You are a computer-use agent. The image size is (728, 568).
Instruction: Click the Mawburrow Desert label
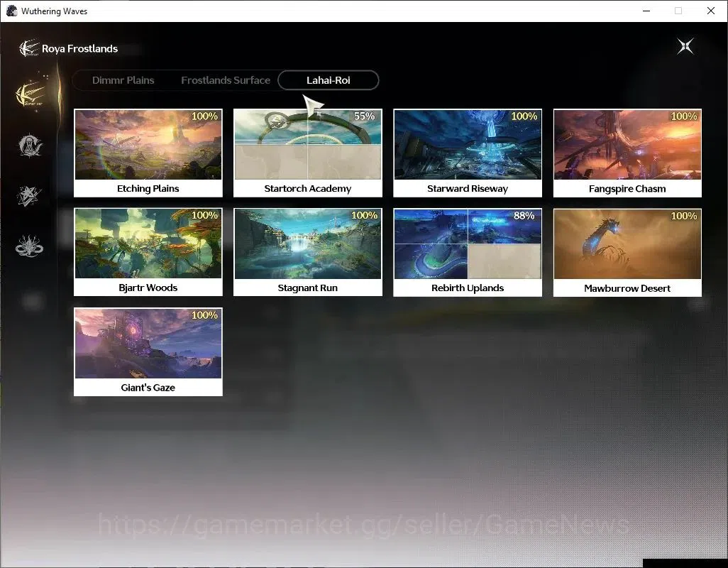[627, 288]
